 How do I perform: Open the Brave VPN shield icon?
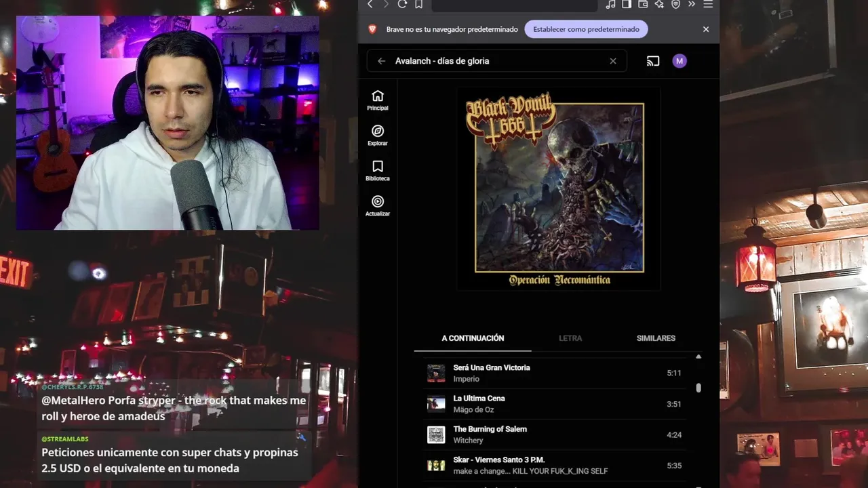(675, 4)
